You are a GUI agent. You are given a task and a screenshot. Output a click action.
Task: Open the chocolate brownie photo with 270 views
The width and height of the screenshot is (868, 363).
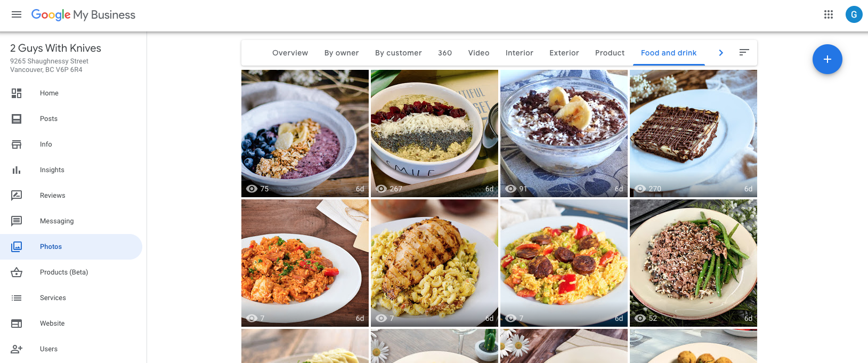693,133
